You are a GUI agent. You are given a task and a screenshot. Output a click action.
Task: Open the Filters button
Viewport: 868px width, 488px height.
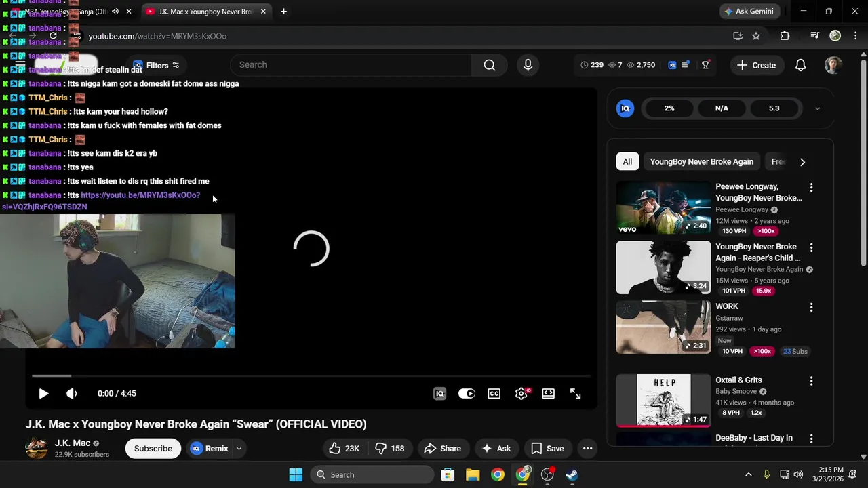point(157,66)
